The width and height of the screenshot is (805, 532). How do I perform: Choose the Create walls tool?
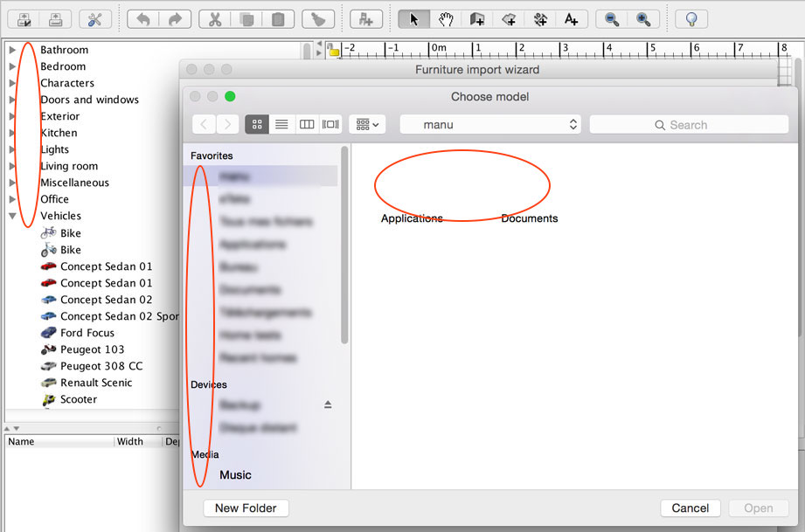click(477, 19)
